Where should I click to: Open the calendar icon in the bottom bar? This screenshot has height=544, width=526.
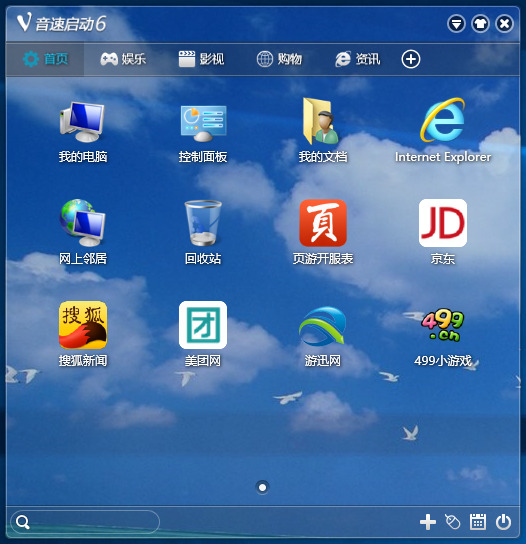click(x=478, y=522)
